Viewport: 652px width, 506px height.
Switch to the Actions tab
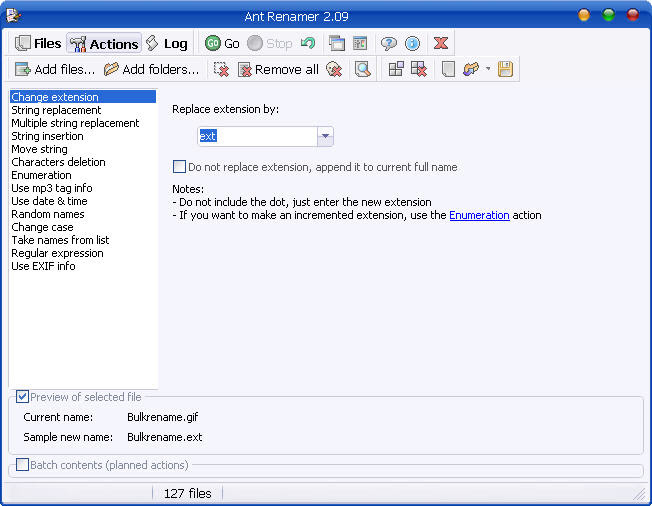104,43
